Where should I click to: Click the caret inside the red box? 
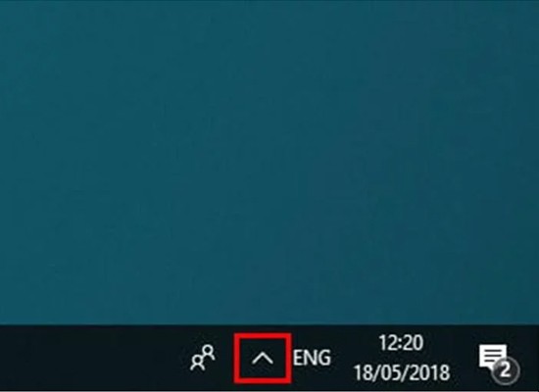click(263, 359)
